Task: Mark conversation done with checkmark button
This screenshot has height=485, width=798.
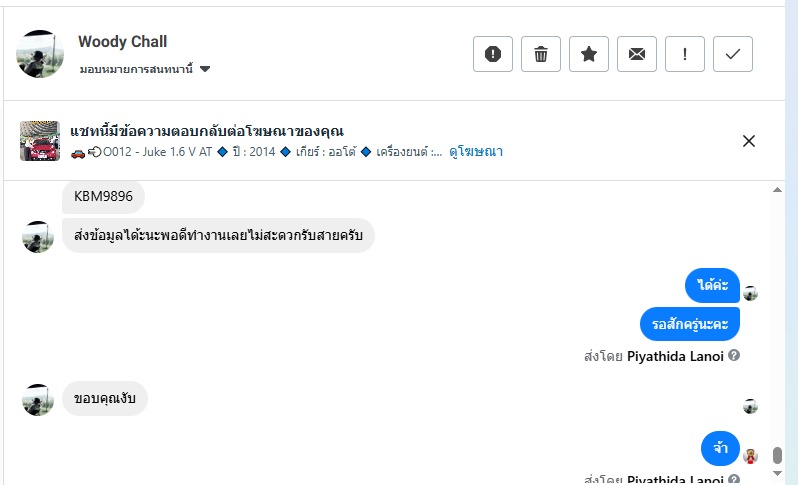Action: coord(733,55)
